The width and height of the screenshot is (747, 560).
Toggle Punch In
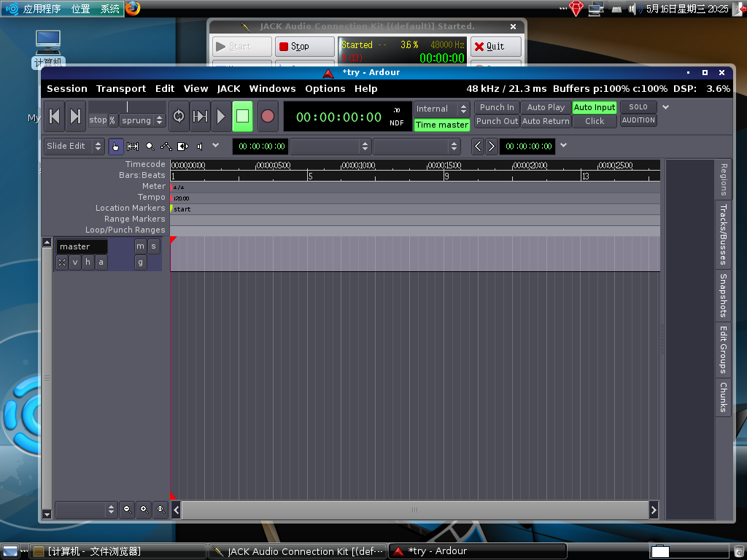click(x=496, y=108)
